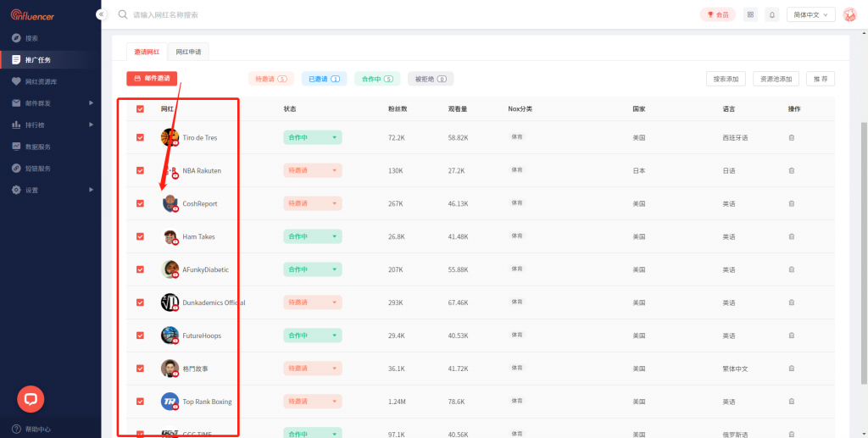The image size is (868, 438).
Task: Uncheck the NBA Rakuten checkbox
Action: [x=141, y=170]
